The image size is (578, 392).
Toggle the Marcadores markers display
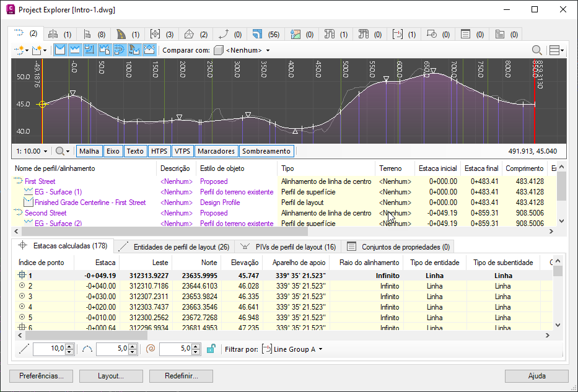[216, 151]
